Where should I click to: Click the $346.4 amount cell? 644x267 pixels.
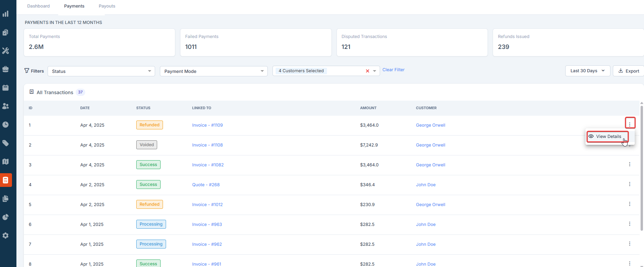pos(367,185)
